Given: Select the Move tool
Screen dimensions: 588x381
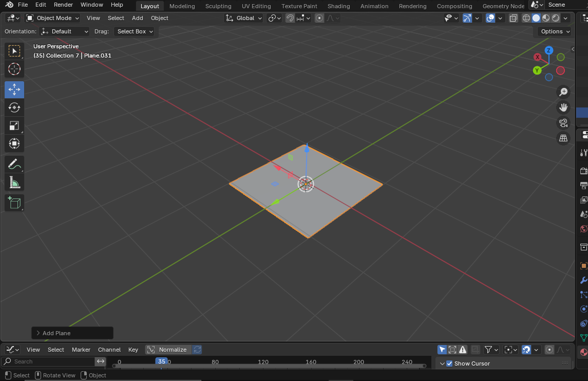Looking at the screenshot, I should pyautogui.click(x=14, y=89).
